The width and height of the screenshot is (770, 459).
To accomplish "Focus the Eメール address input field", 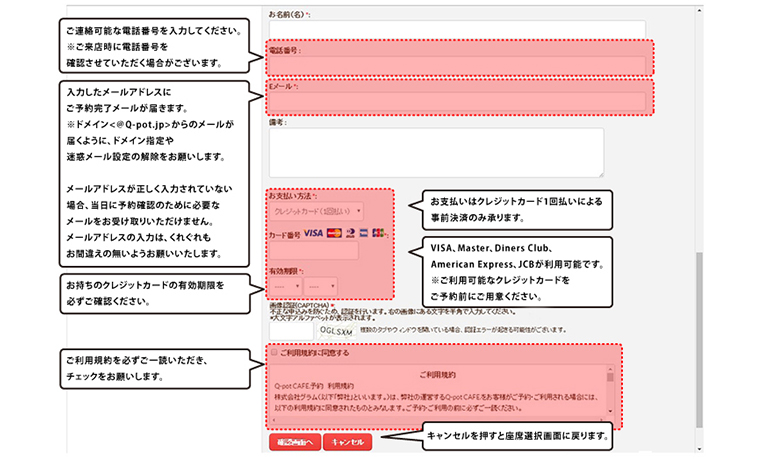I will coord(456,101).
